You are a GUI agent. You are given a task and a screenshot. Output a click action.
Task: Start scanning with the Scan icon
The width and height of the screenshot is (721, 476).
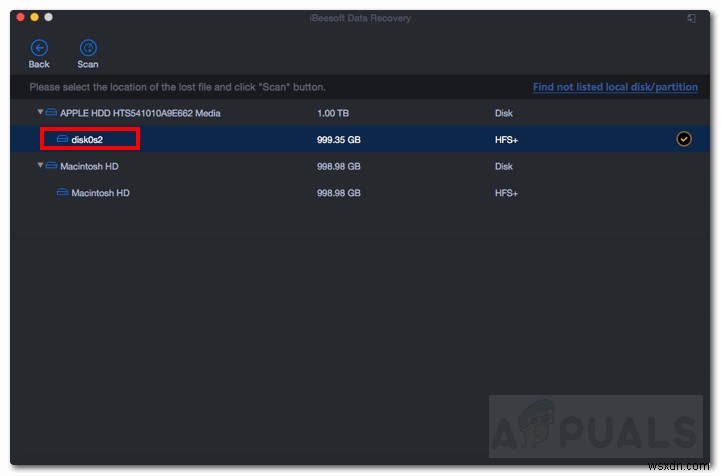88,47
